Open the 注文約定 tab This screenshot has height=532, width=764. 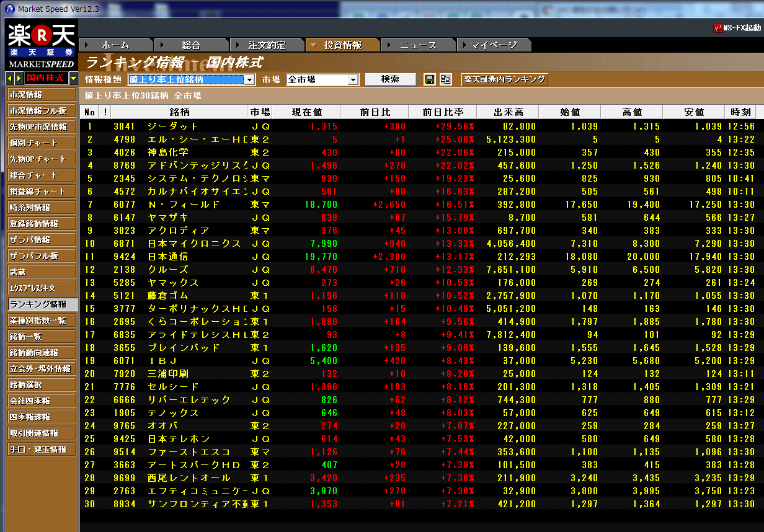tap(267, 45)
